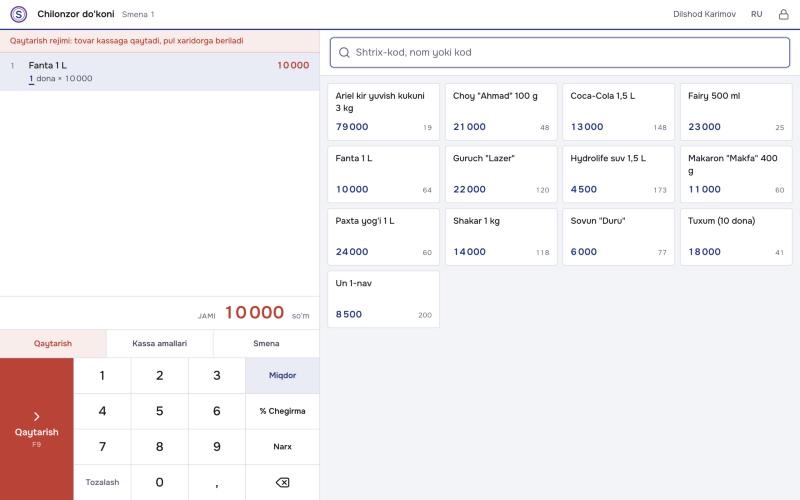Tap keypad digit 0
Screen dimensions: 800x500
[160, 482]
